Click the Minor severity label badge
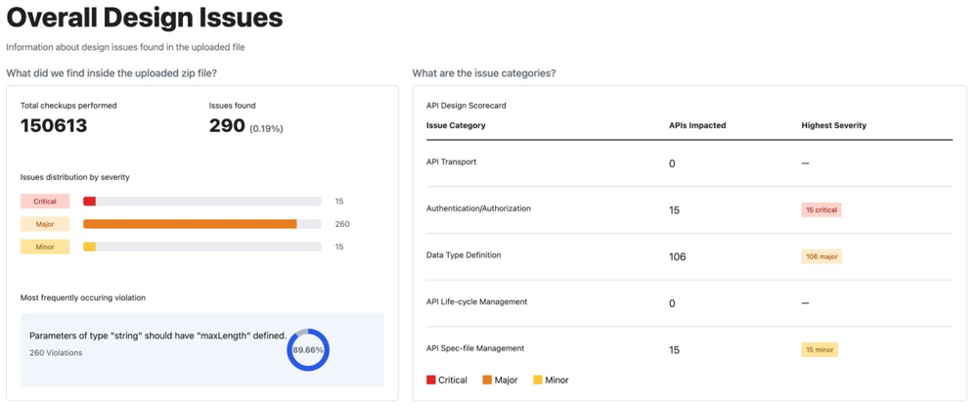 tap(45, 247)
